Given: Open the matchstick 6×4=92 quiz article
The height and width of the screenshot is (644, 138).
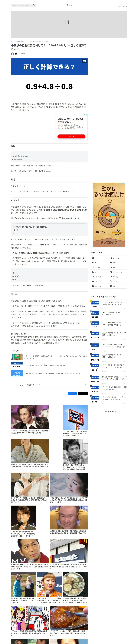Looking at the screenshot, I should 49,373.
